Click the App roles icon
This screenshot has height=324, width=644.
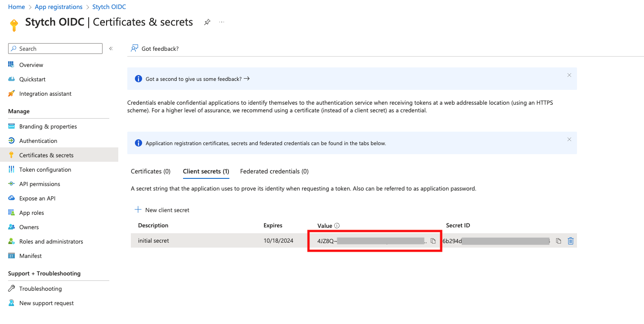[x=11, y=213]
